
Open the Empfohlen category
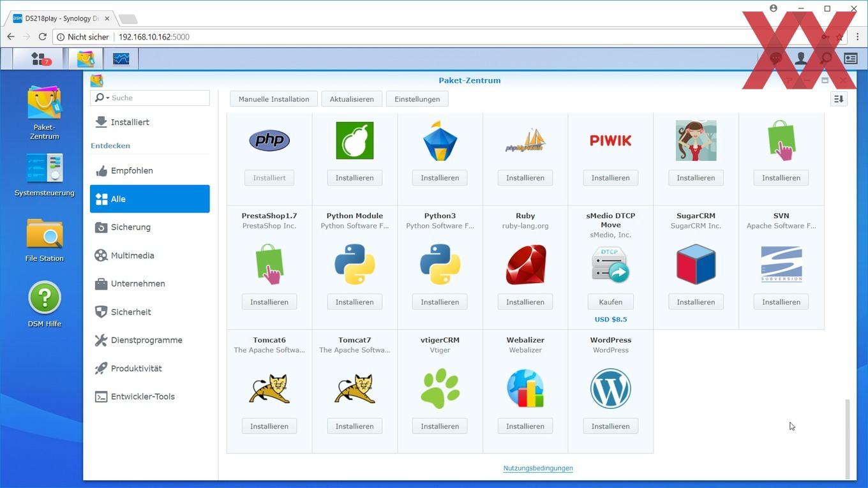(x=150, y=170)
